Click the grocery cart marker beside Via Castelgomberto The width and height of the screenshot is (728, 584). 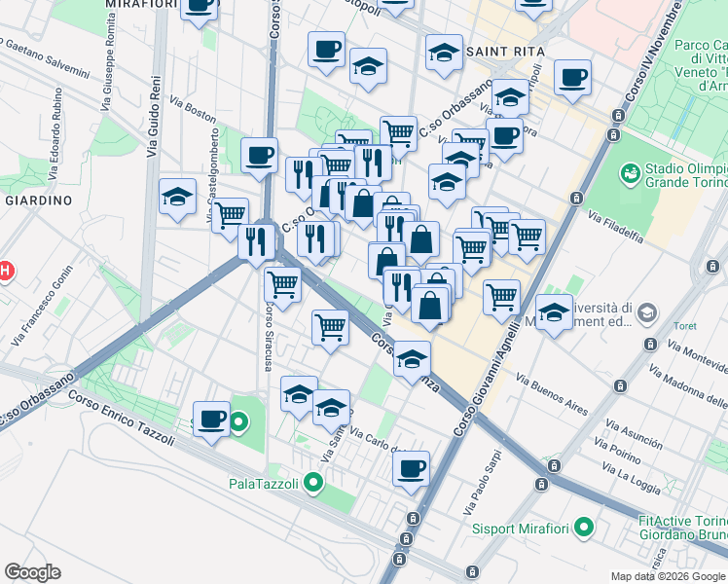tap(230, 220)
